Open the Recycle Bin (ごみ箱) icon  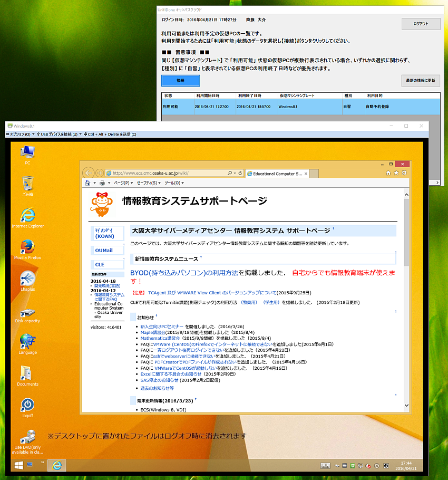27,184
